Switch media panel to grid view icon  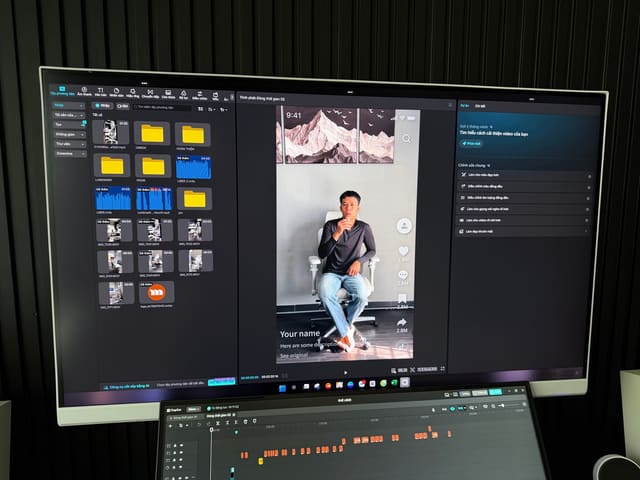tap(200, 109)
